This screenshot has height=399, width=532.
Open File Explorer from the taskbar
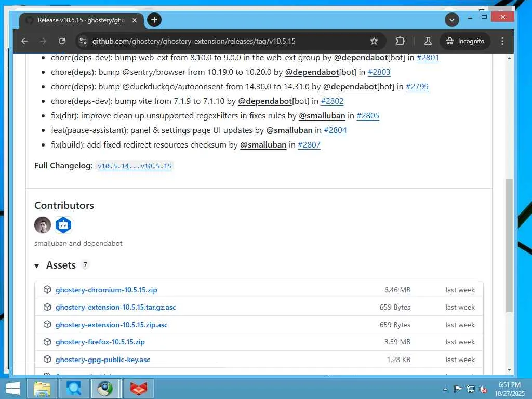(x=42, y=389)
